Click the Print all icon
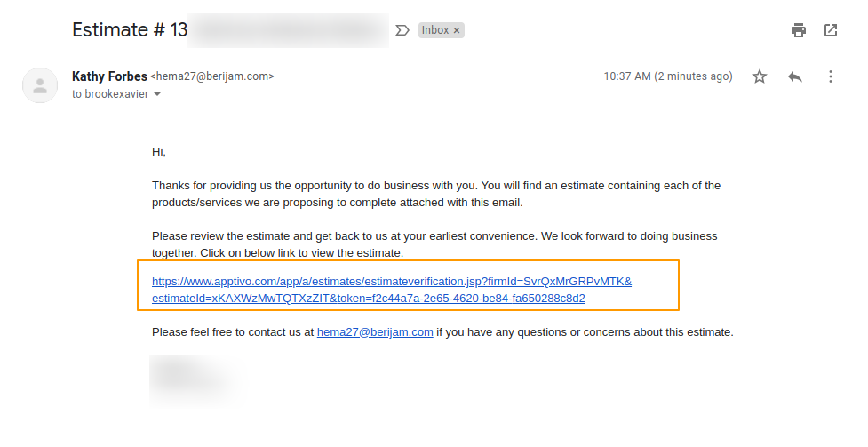Viewport: 868px width, 447px height. (x=799, y=30)
